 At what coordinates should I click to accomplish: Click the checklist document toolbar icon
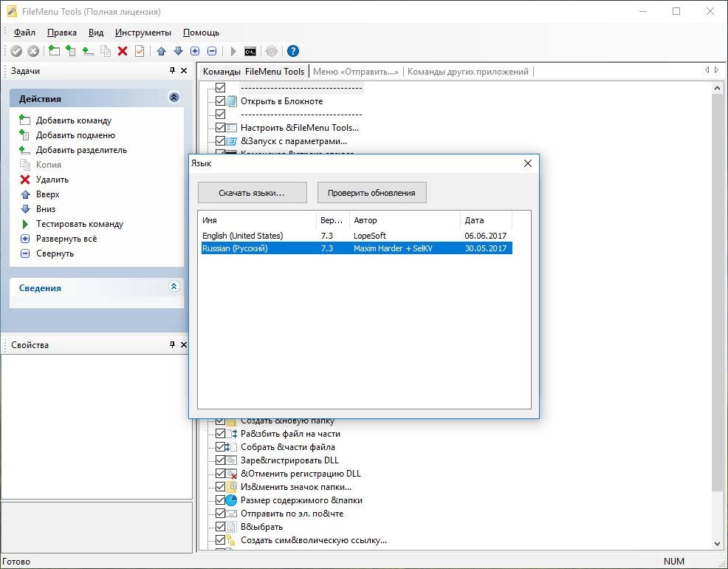140,51
